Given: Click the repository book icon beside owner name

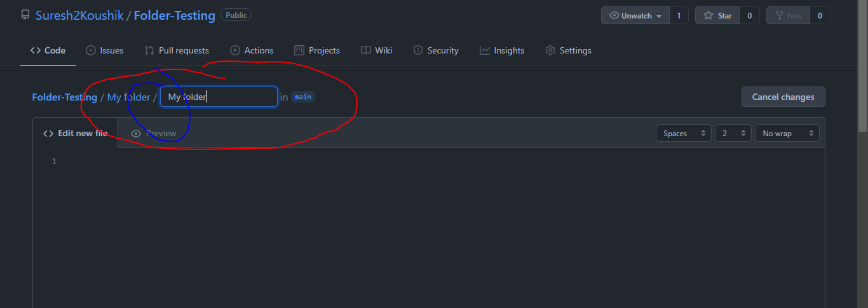Looking at the screenshot, I should pyautogui.click(x=25, y=15).
